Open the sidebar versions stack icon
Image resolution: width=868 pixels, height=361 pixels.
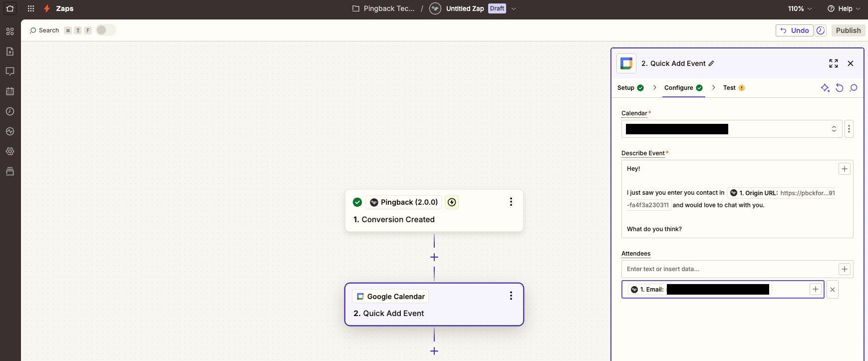click(10, 171)
